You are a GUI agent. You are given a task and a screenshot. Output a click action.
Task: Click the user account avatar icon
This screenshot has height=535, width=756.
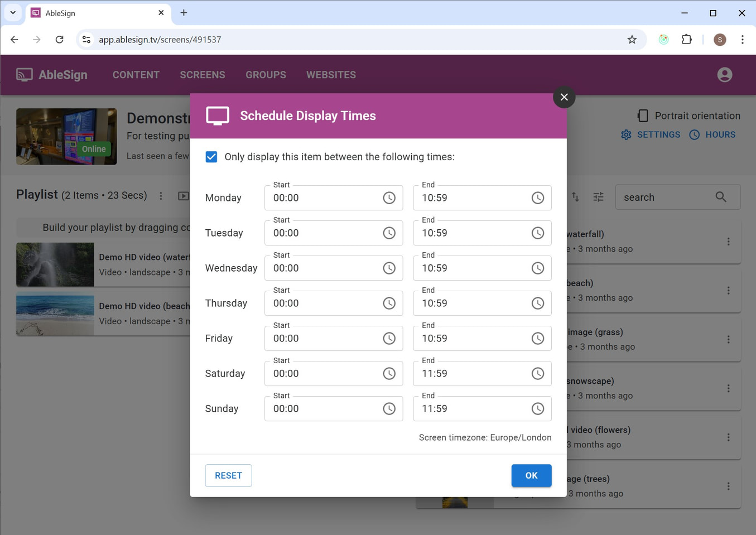click(724, 75)
